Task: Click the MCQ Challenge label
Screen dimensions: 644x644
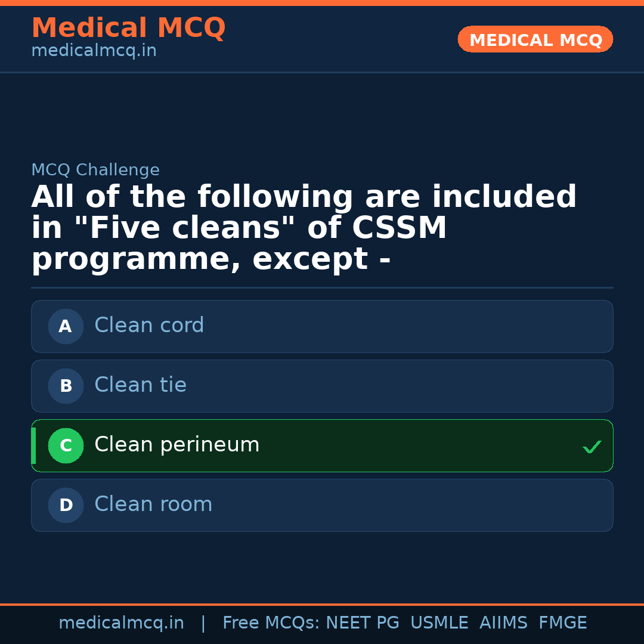Action: point(95,170)
